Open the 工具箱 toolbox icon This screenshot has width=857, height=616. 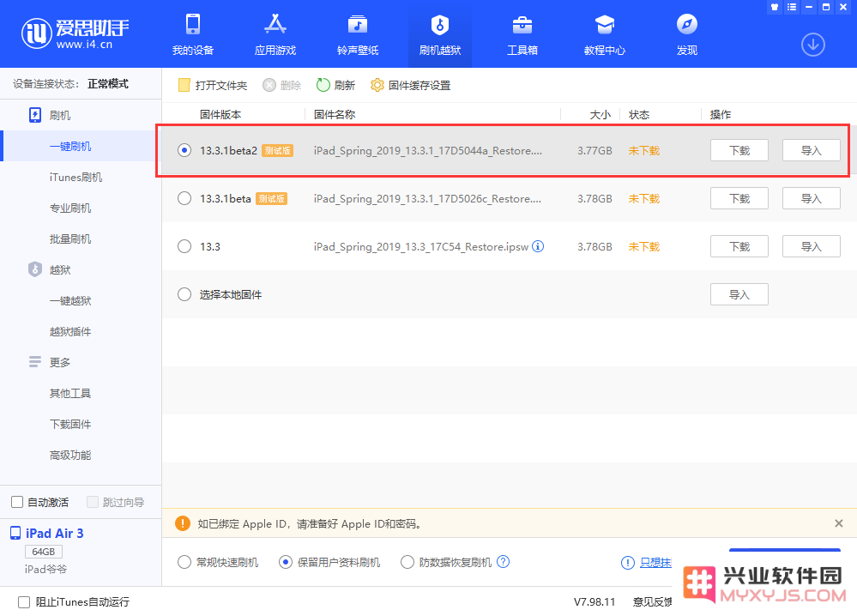522,25
